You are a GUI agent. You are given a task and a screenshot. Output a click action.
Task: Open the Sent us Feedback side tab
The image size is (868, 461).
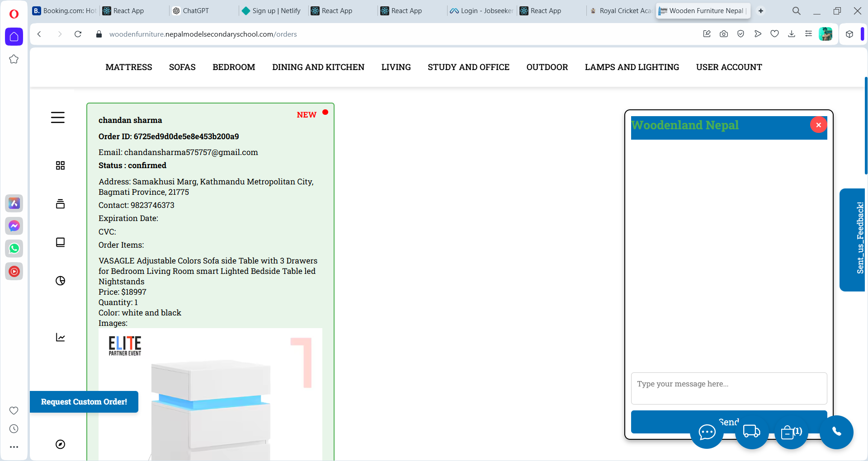pyautogui.click(x=853, y=240)
